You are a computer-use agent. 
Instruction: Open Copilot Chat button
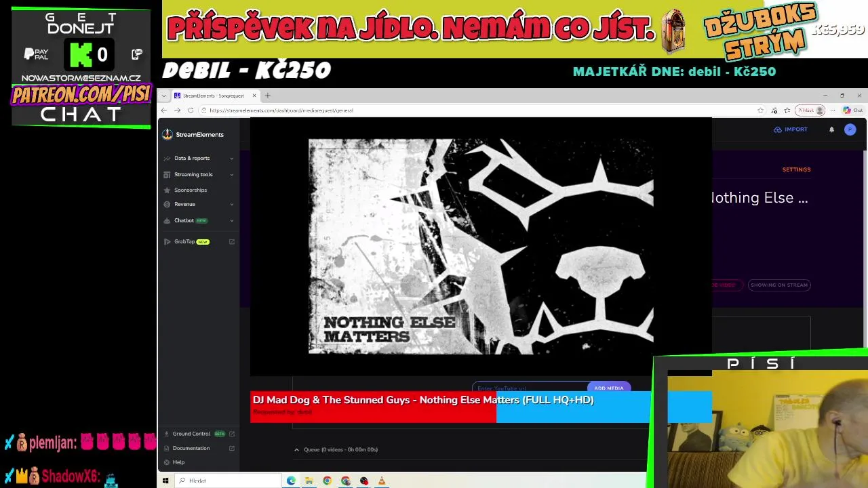(852, 110)
